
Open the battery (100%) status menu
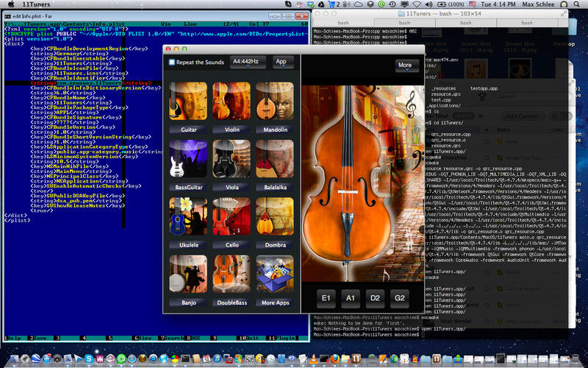click(x=451, y=4)
